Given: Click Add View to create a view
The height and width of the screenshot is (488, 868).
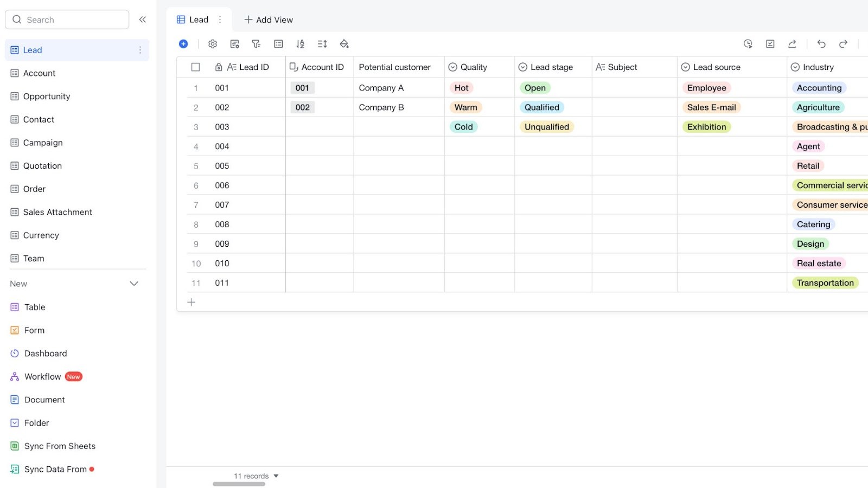Looking at the screenshot, I should pyautogui.click(x=269, y=20).
